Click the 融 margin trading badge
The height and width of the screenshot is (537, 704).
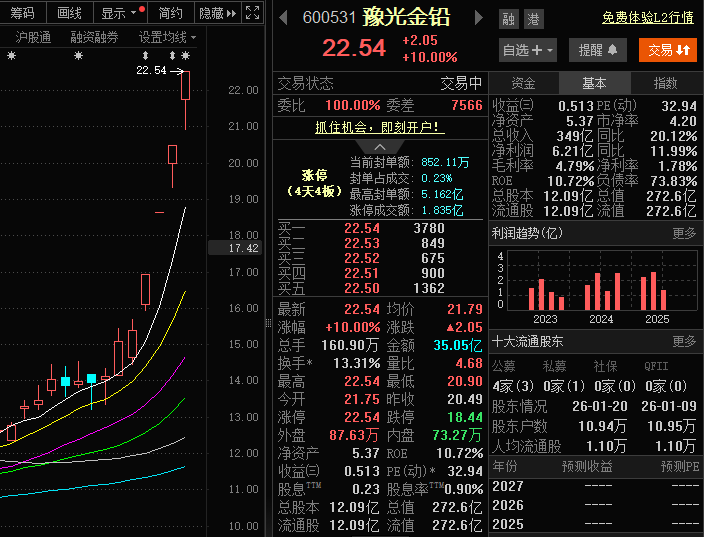pos(509,19)
